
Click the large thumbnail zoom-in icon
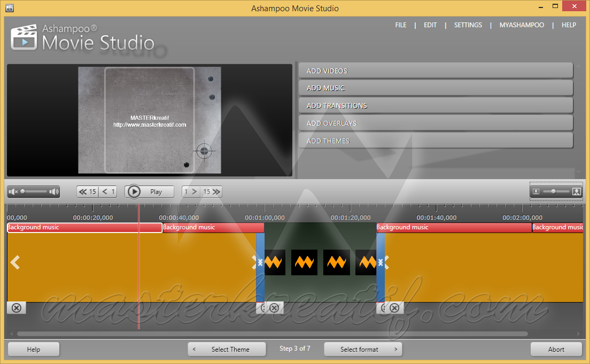click(x=577, y=191)
